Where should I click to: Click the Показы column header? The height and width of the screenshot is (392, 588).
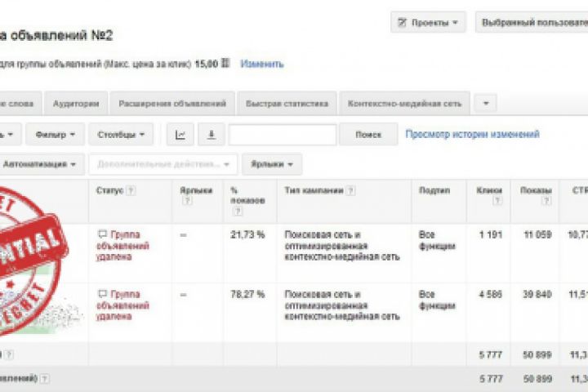(x=536, y=190)
